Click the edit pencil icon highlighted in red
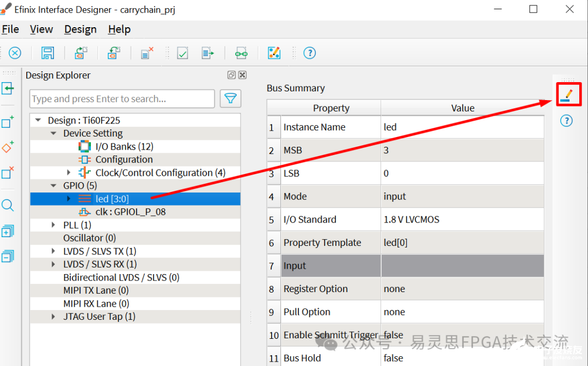Screen dimensions: 588x366 [567, 95]
